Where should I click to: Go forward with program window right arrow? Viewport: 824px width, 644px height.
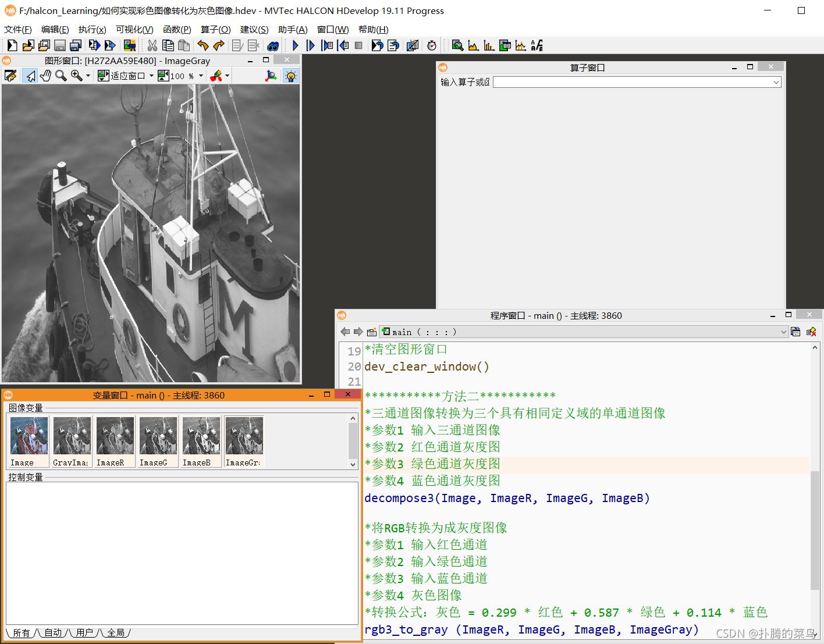(358, 332)
